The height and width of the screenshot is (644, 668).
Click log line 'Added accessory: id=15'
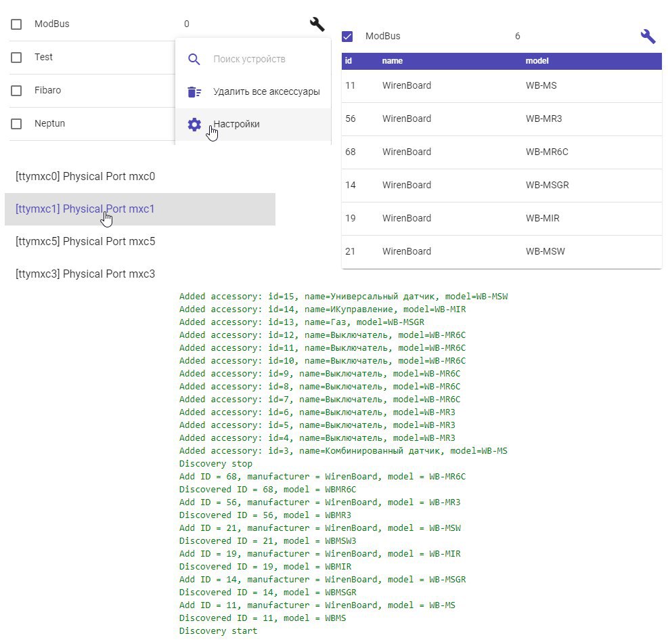point(343,297)
